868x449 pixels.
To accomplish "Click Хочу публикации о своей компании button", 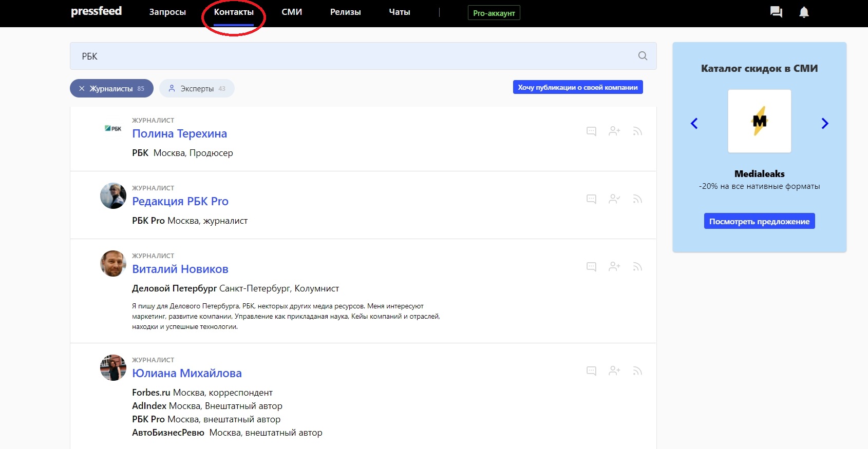I will (x=577, y=87).
